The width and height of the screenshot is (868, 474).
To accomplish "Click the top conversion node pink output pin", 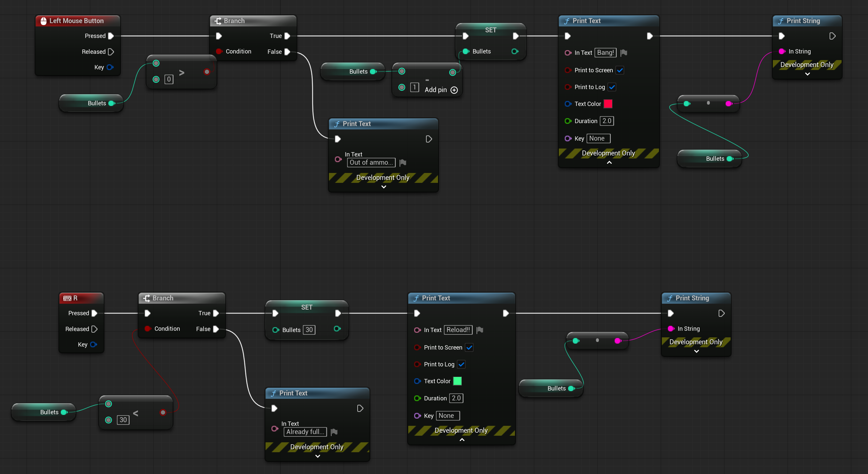I will 729,104.
